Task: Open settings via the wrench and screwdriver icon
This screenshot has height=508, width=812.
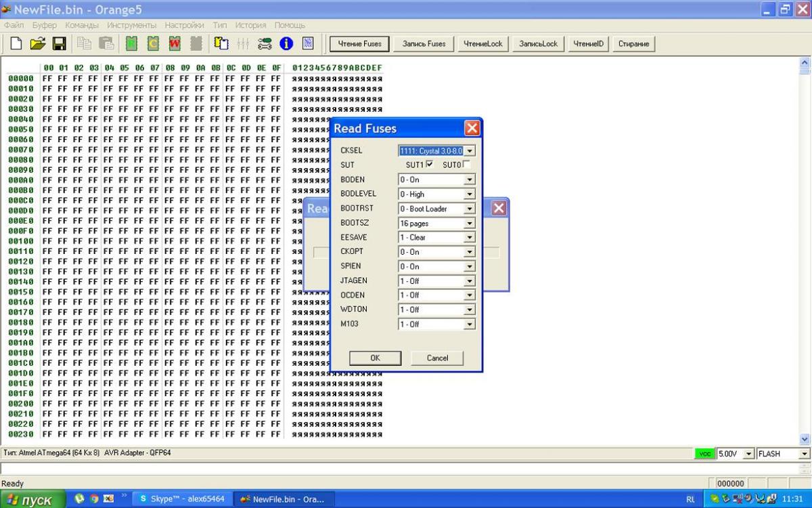Action: [x=265, y=44]
